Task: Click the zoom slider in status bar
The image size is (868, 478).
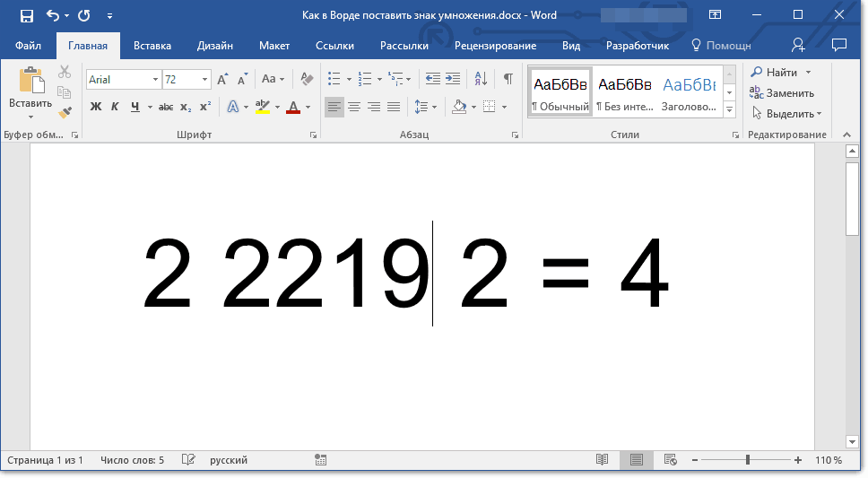Action: tap(747, 460)
